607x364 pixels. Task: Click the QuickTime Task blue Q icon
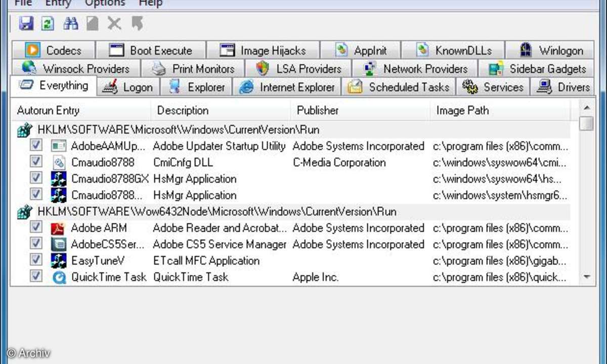point(59,277)
